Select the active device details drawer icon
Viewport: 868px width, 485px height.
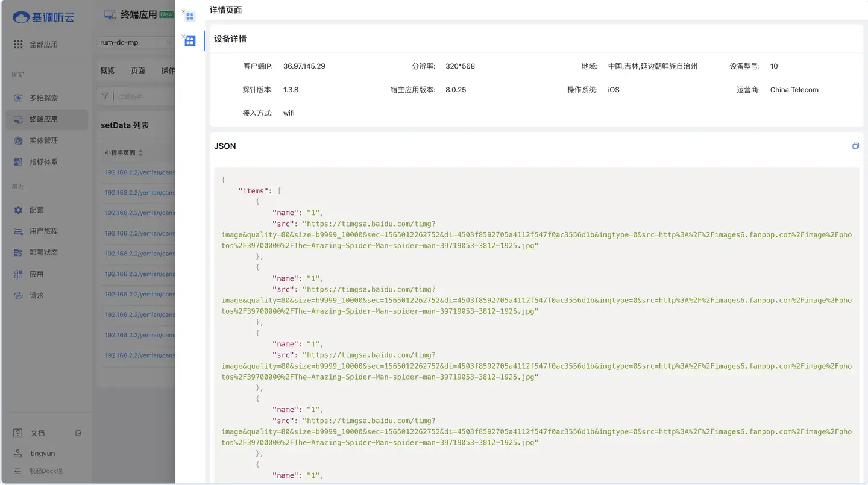(x=190, y=41)
